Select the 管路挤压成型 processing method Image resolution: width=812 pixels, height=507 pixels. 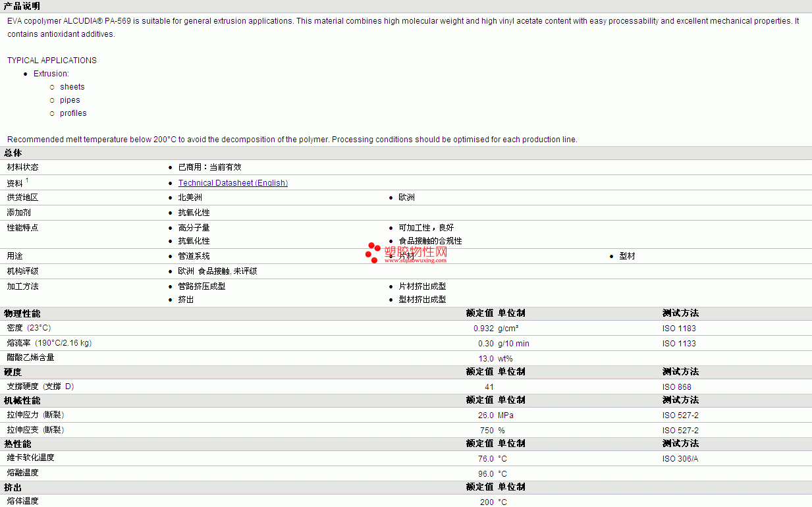pos(202,286)
